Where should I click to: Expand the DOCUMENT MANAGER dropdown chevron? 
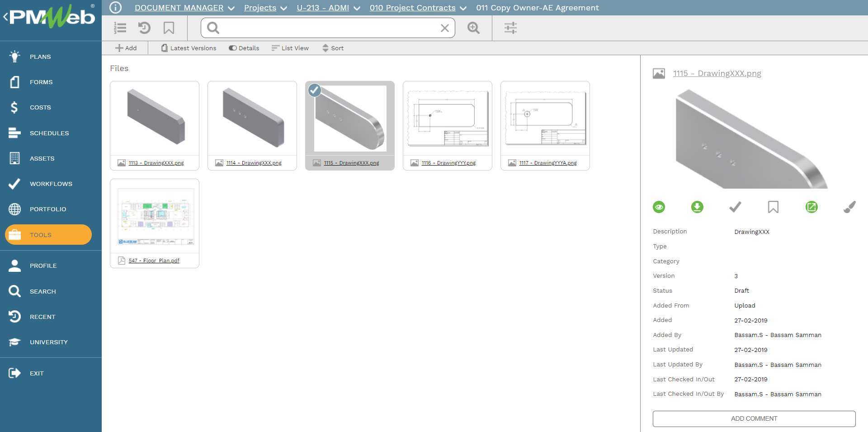pyautogui.click(x=231, y=8)
